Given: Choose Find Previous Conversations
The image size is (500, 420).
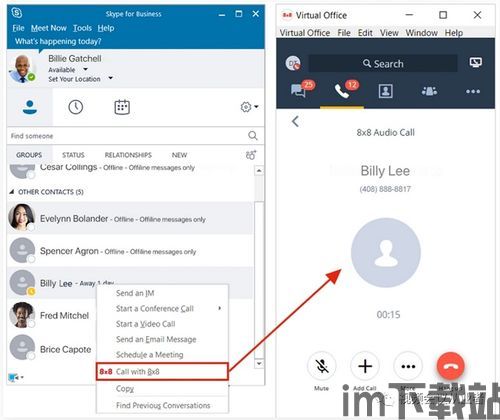Looking at the screenshot, I should 162,405.
